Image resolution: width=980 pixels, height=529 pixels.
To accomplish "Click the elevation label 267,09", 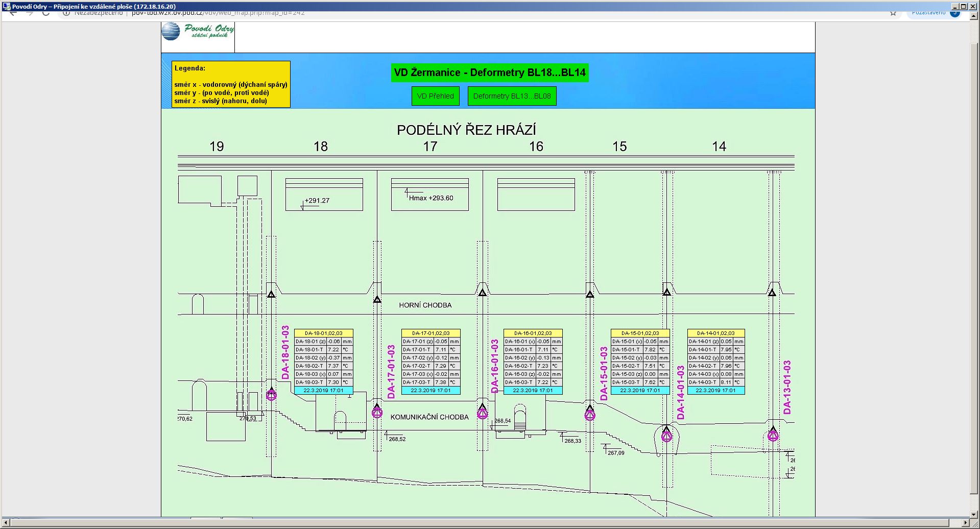I will [616, 453].
